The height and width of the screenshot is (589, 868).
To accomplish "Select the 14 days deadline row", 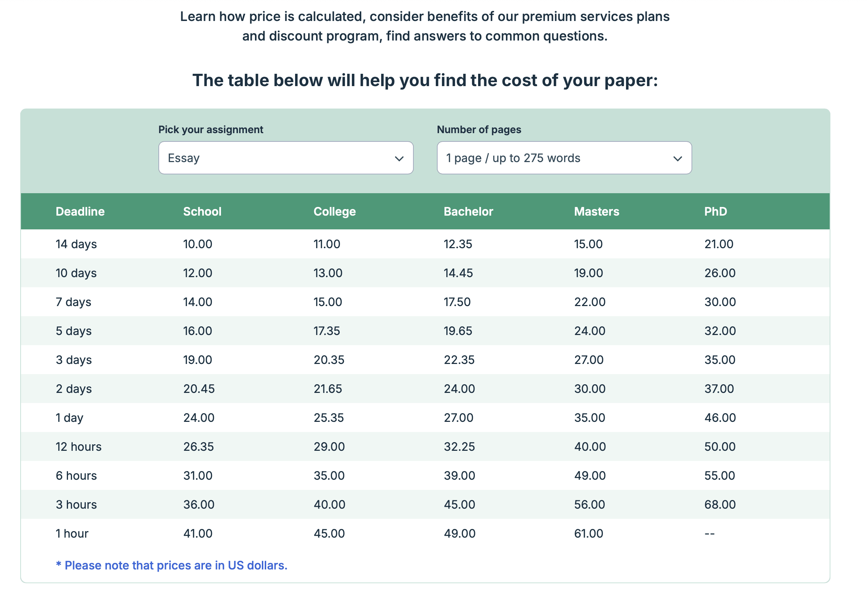I will tap(76, 244).
